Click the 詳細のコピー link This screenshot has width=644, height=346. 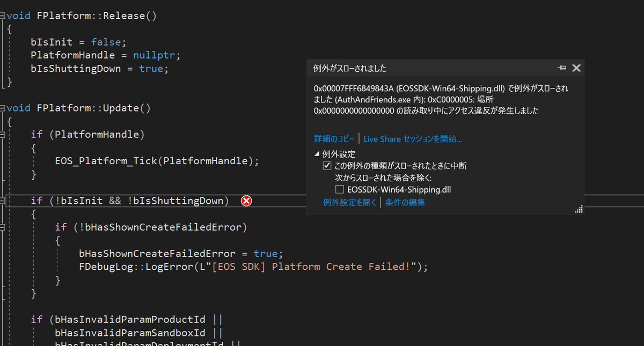[x=334, y=139]
